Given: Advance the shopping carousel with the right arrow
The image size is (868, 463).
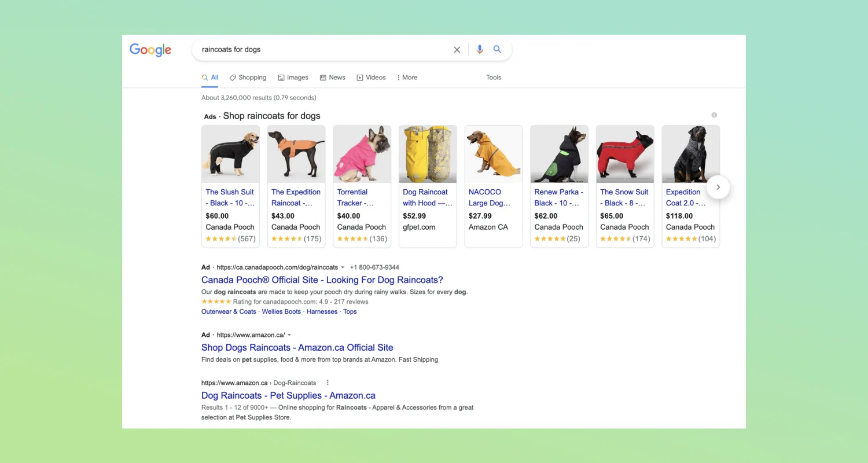Looking at the screenshot, I should [718, 187].
